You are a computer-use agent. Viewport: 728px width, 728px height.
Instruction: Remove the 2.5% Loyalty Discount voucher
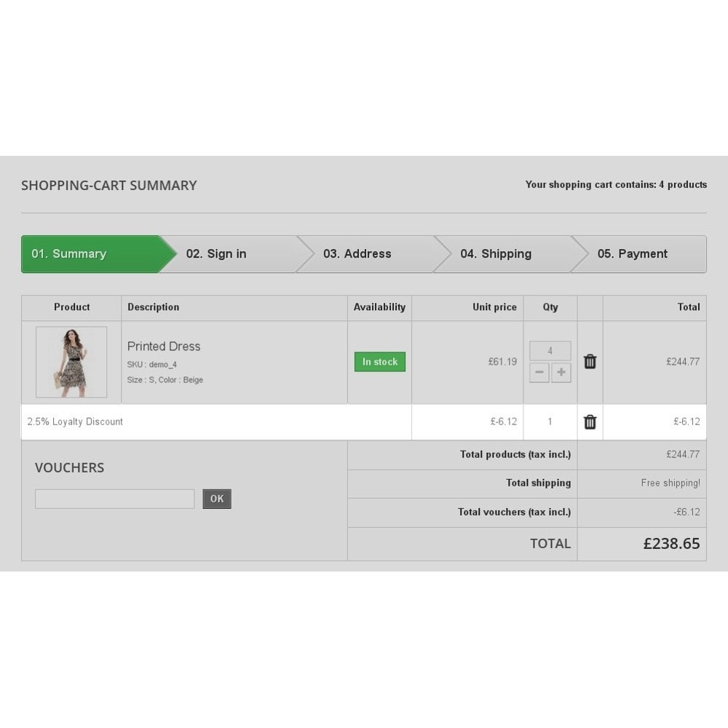click(590, 422)
